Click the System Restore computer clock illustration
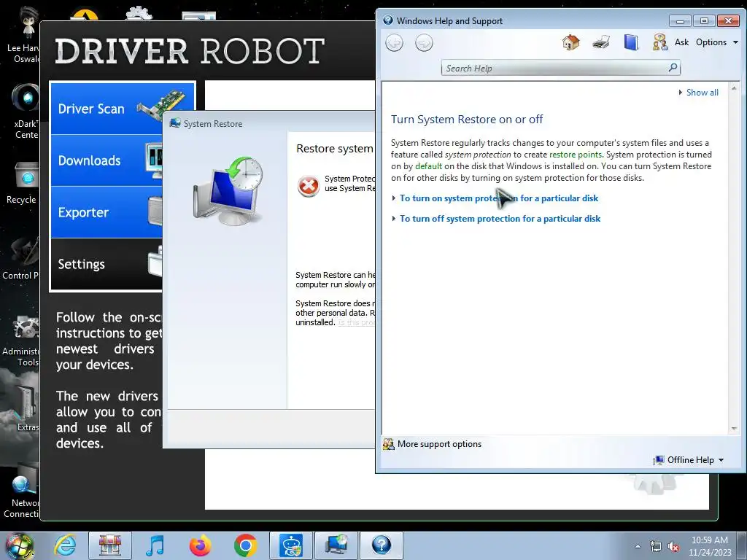The height and width of the screenshot is (560, 747). (x=228, y=190)
